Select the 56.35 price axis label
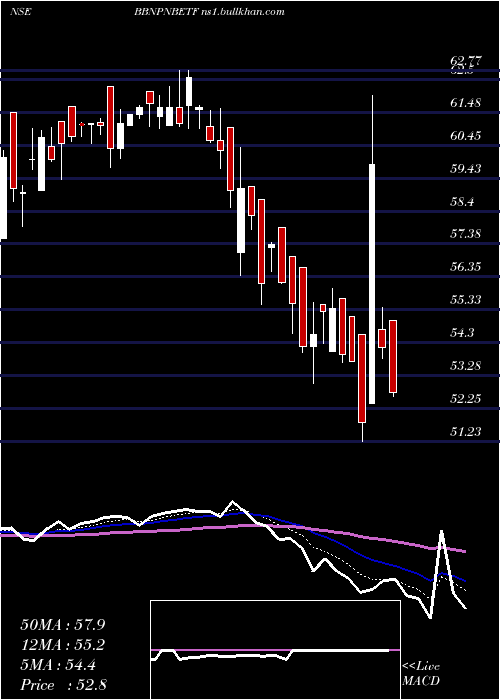 [465, 267]
